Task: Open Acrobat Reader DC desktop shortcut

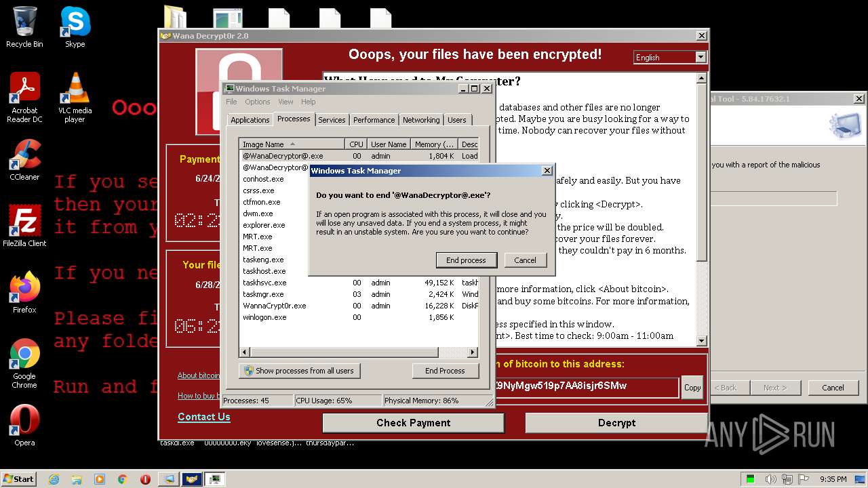Action: pos(24,98)
